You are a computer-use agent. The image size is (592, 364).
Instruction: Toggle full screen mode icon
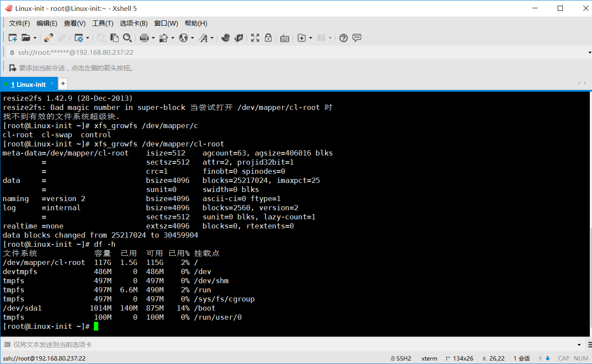(255, 38)
